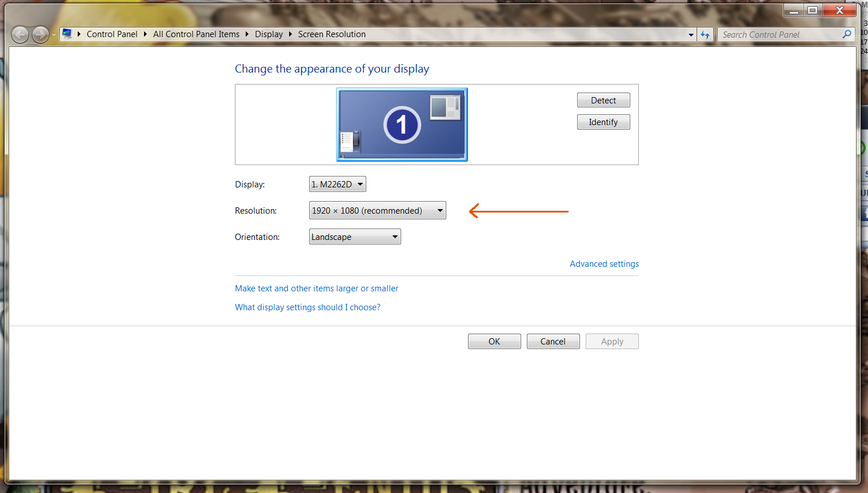The width and height of the screenshot is (868, 493).
Task: Click the Forward navigation arrow
Action: pyautogui.click(x=40, y=35)
